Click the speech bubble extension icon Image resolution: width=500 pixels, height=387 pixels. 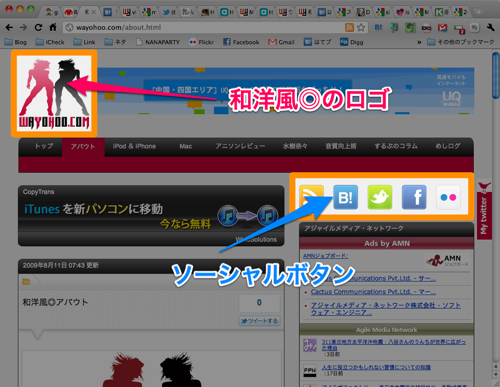click(475, 28)
